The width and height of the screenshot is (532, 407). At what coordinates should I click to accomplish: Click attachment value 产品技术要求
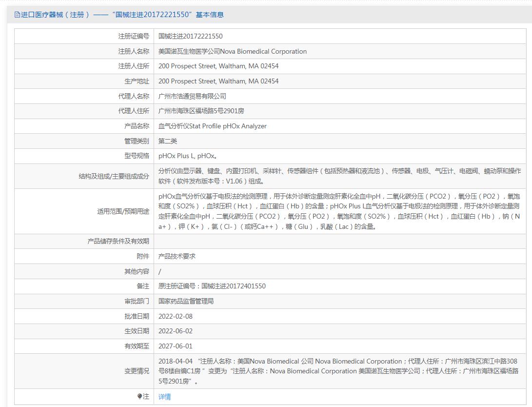point(177,256)
